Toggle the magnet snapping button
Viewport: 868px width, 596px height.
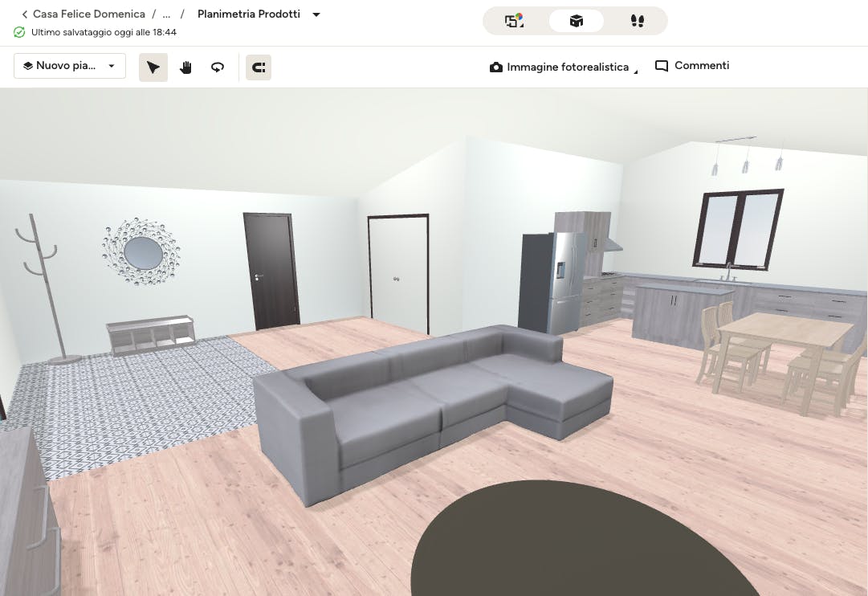[x=259, y=67]
